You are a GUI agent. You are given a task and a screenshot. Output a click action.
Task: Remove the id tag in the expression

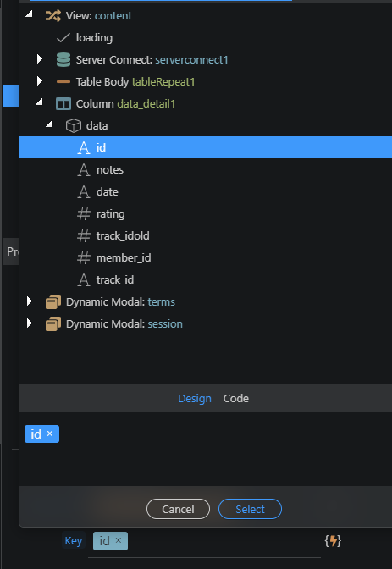pos(50,434)
